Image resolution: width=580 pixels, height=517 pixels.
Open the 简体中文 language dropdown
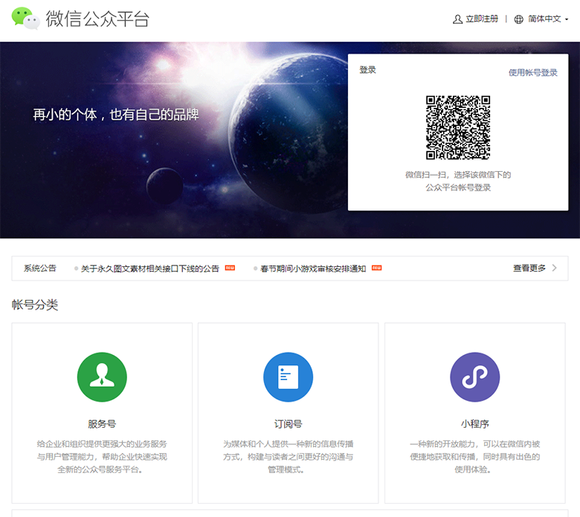(544, 19)
